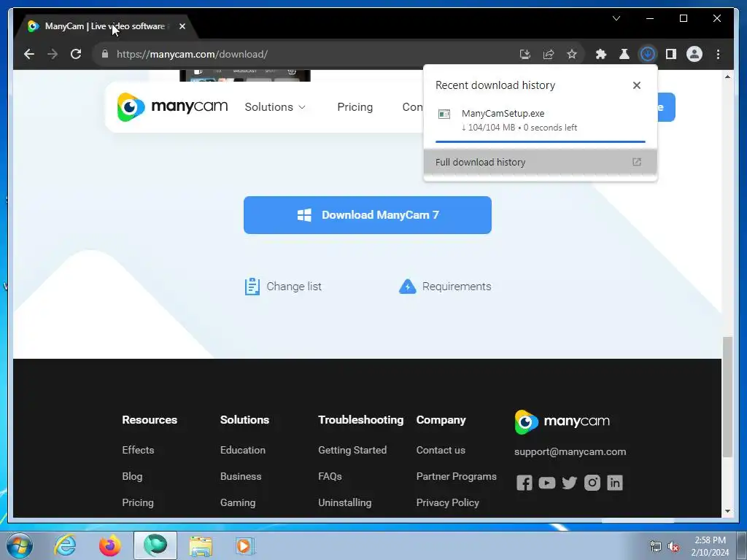The width and height of the screenshot is (747, 560).
Task: Reload the ManyCam download page
Action: 76,54
